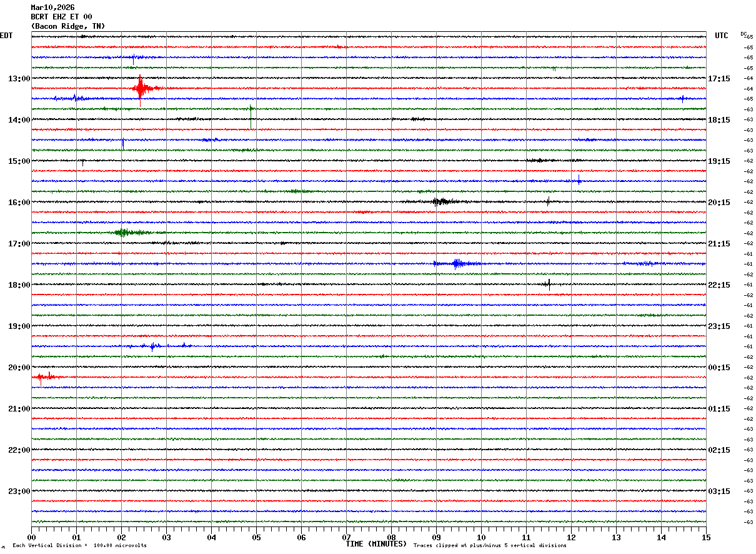The width and height of the screenshot is (756, 554).
Task: Select the 23:00 EDT time label
Action: (19, 491)
